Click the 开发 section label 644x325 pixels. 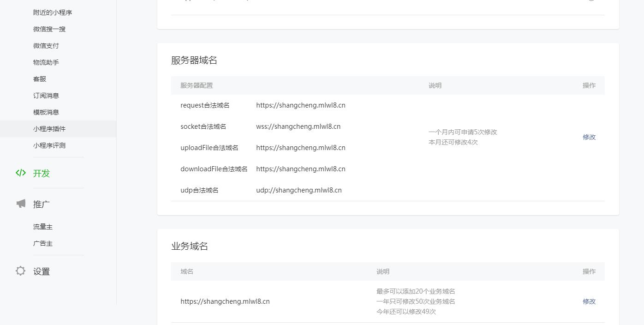pyautogui.click(x=42, y=174)
